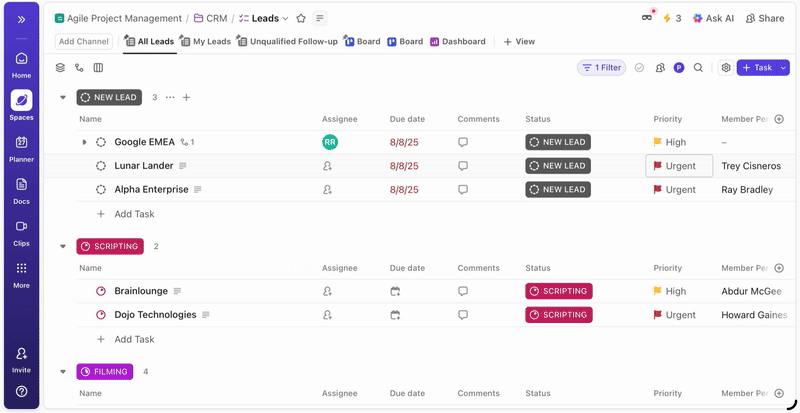Open view settings gear icon
Image resolution: width=800 pixels, height=413 pixels.
(726, 68)
